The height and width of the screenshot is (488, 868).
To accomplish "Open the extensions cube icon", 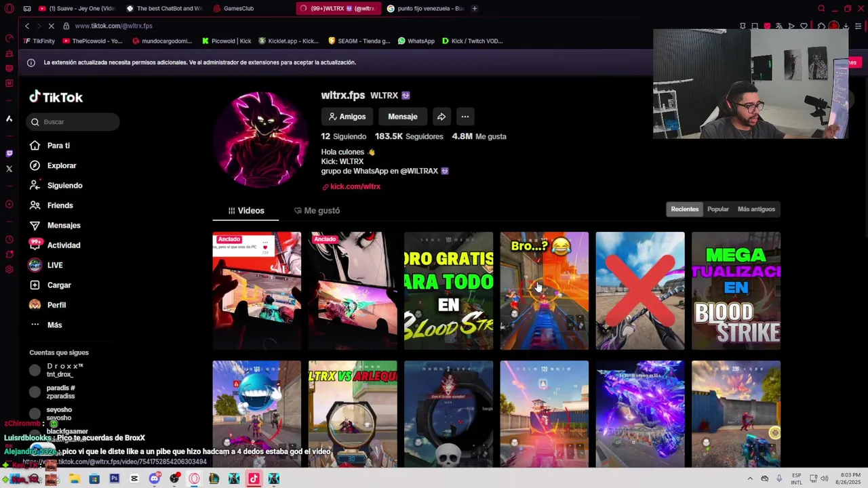I will [x=821, y=26].
